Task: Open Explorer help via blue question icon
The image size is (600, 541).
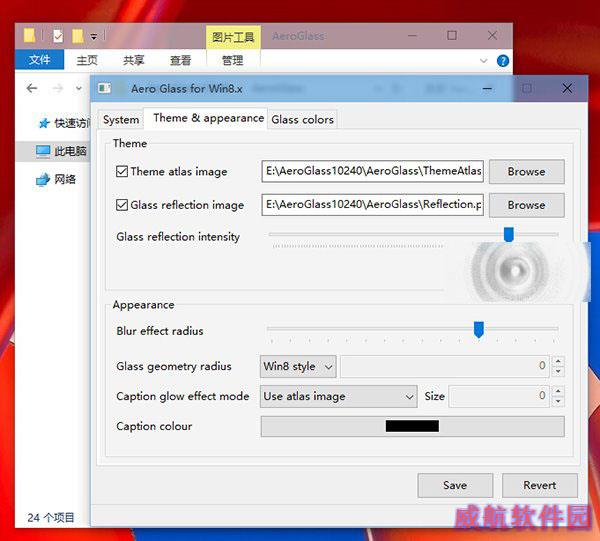Action: (502, 61)
